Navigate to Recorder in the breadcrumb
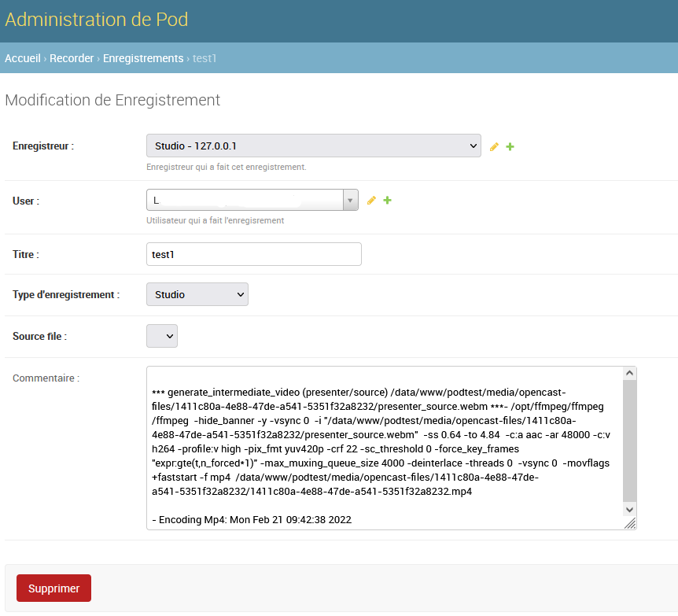 (72, 58)
